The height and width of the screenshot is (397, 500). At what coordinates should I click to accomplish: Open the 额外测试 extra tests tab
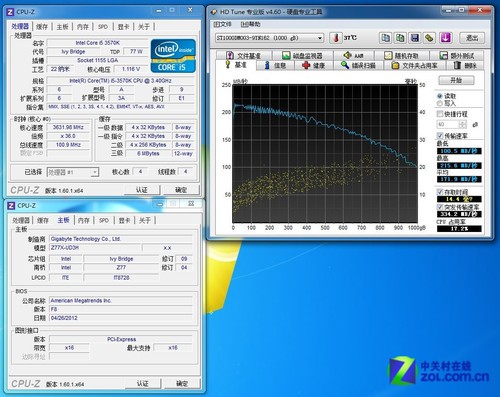click(x=457, y=55)
